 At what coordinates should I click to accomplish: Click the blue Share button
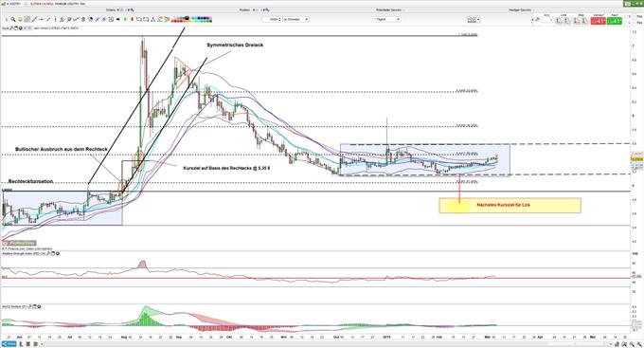point(9,343)
